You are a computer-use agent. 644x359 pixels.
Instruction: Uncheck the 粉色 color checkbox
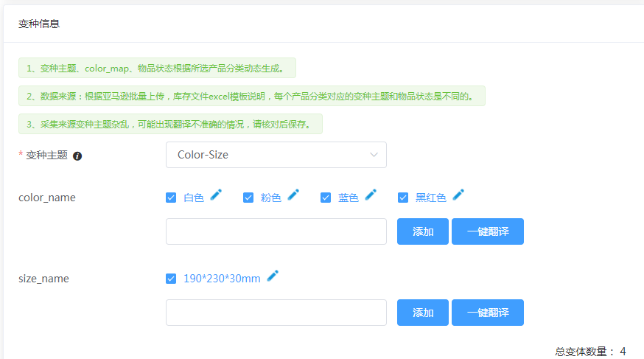(x=248, y=198)
